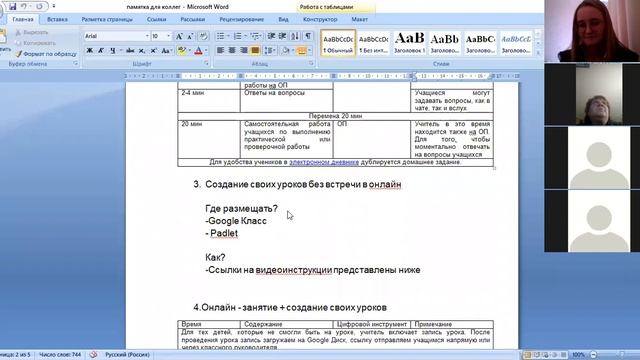This screenshot has height=360, width=640.
Task: Customize Quick Access Toolbar dropdown arrow
Action: (x=54, y=7)
